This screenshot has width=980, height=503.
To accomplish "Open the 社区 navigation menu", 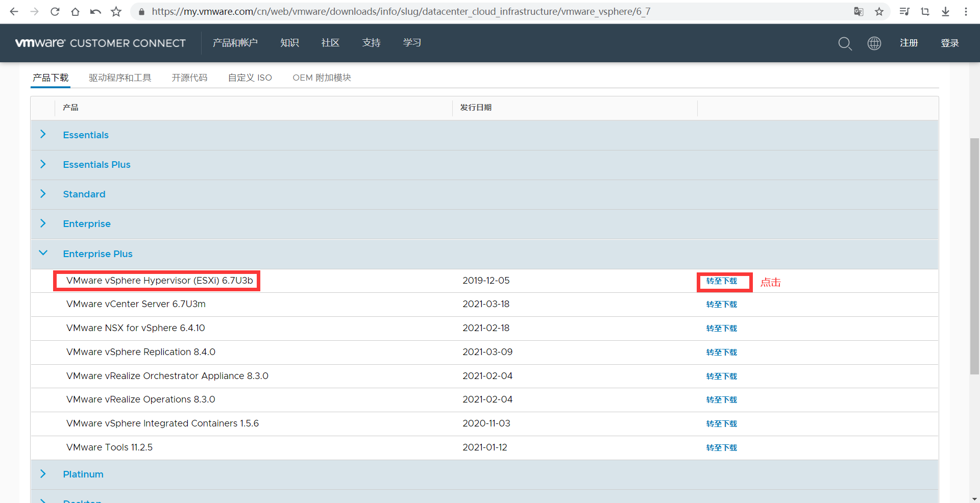I will click(x=330, y=43).
